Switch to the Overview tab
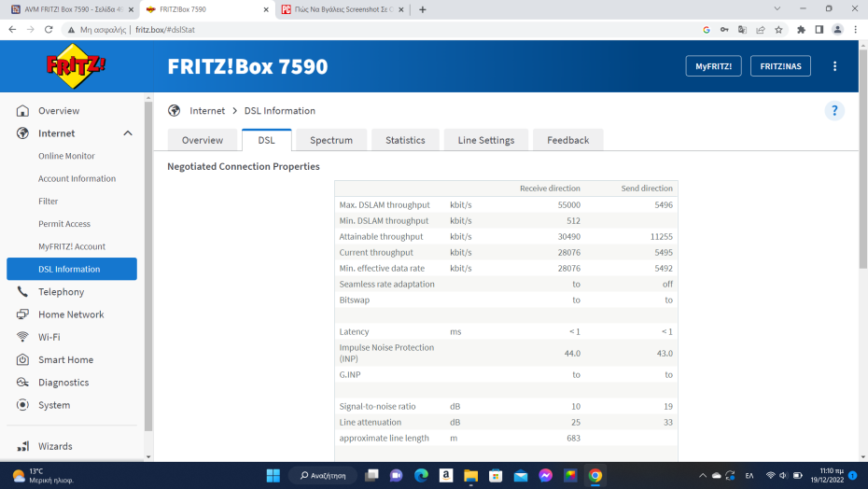 pos(203,140)
